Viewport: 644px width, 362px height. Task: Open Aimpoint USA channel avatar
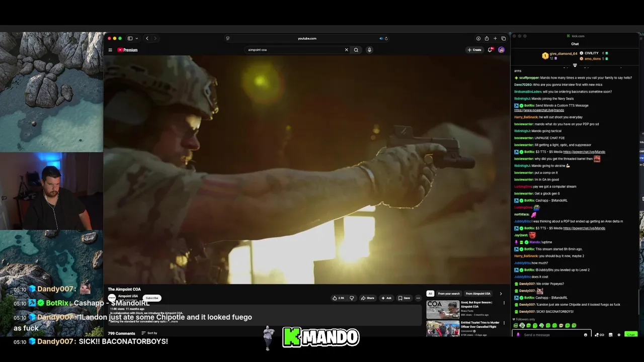pyautogui.click(x=112, y=298)
